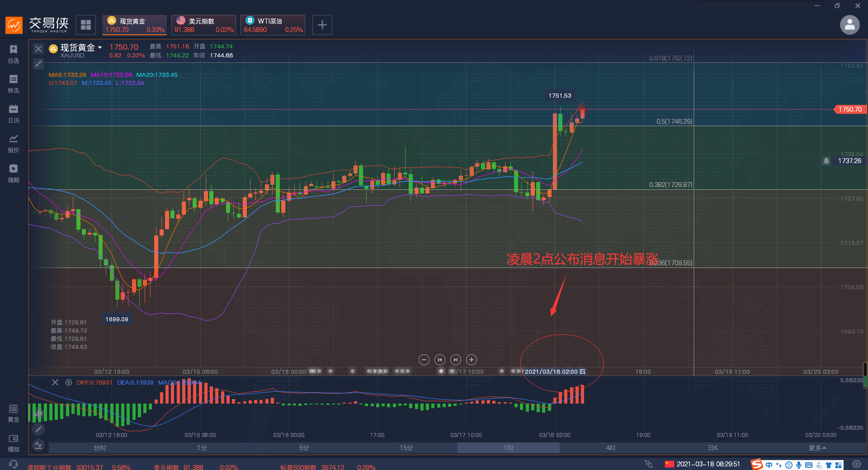The height and width of the screenshot is (470, 868).
Task: Select the WTI原油 tab
Action: [273, 25]
